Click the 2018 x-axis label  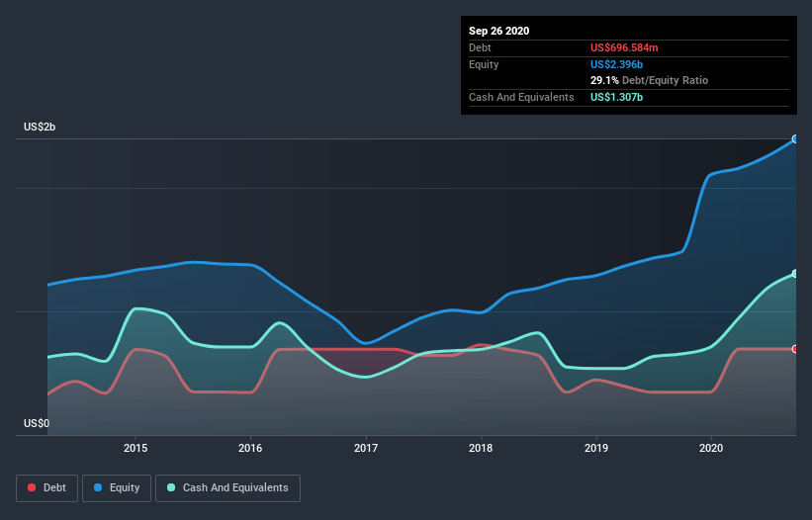click(x=481, y=448)
